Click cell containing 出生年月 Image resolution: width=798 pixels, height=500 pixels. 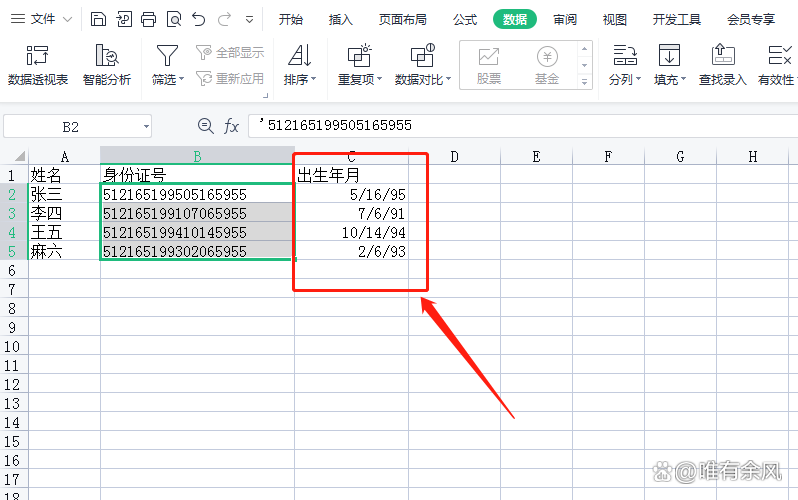pos(351,175)
